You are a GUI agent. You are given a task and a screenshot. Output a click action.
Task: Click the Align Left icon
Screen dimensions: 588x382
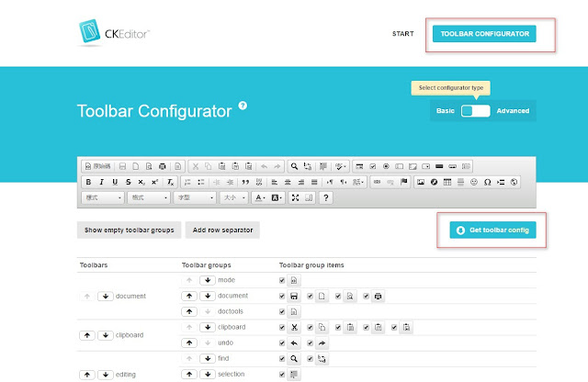[x=275, y=182]
